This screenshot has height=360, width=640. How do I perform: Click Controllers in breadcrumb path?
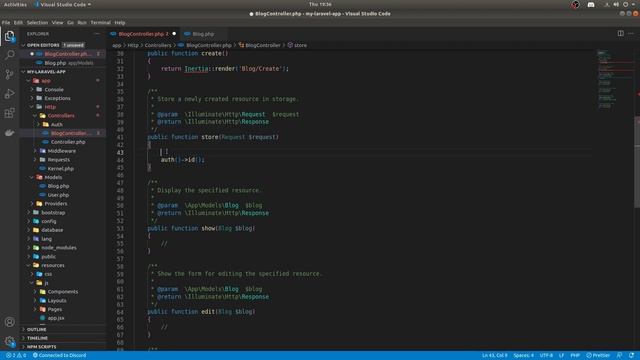[158, 45]
